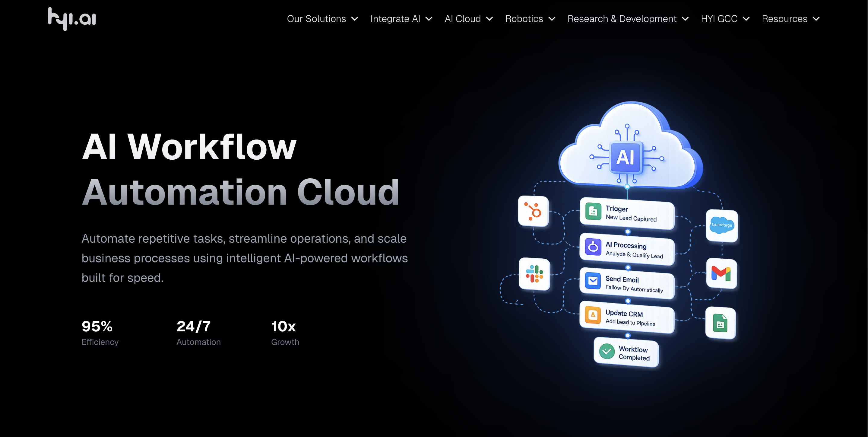Open the AI Cloud menu

point(468,19)
